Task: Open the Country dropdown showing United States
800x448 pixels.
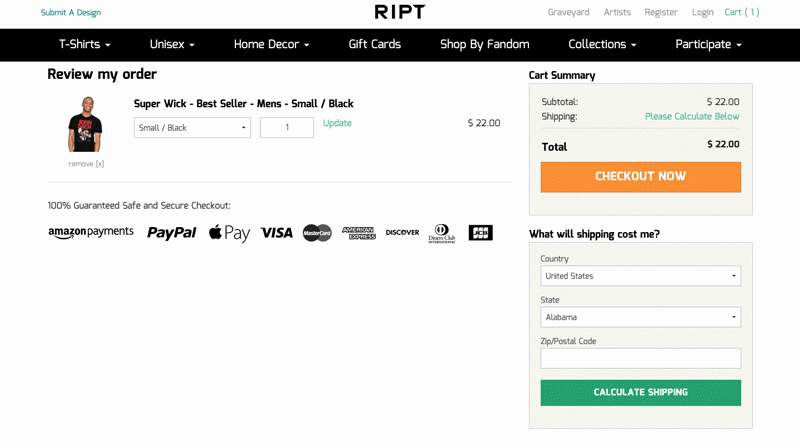Action: (641, 276)
